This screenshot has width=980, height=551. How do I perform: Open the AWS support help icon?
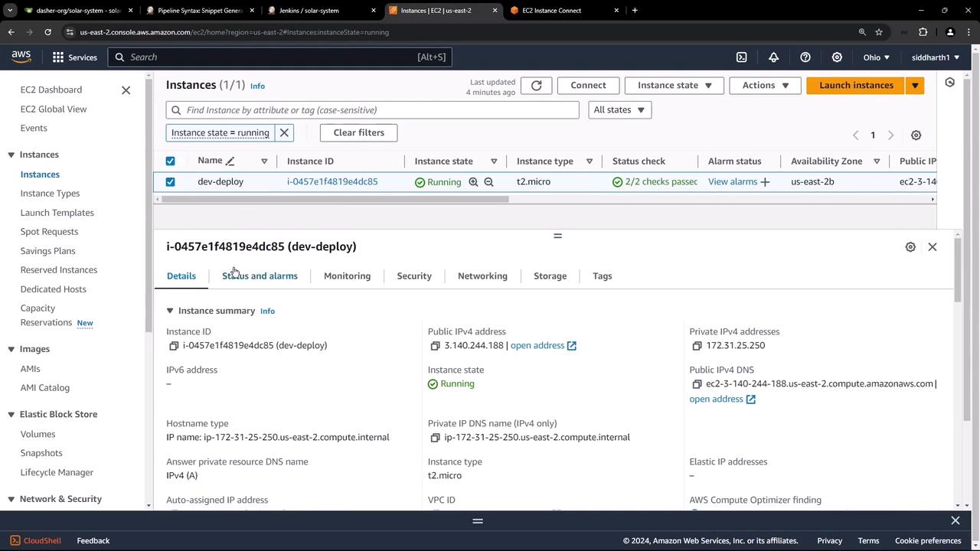pyautogui.click(x=805, y=57)
